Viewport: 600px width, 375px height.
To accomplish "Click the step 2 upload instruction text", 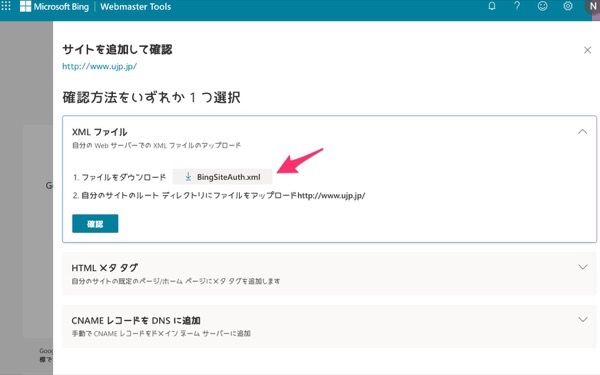I will 219,196.
